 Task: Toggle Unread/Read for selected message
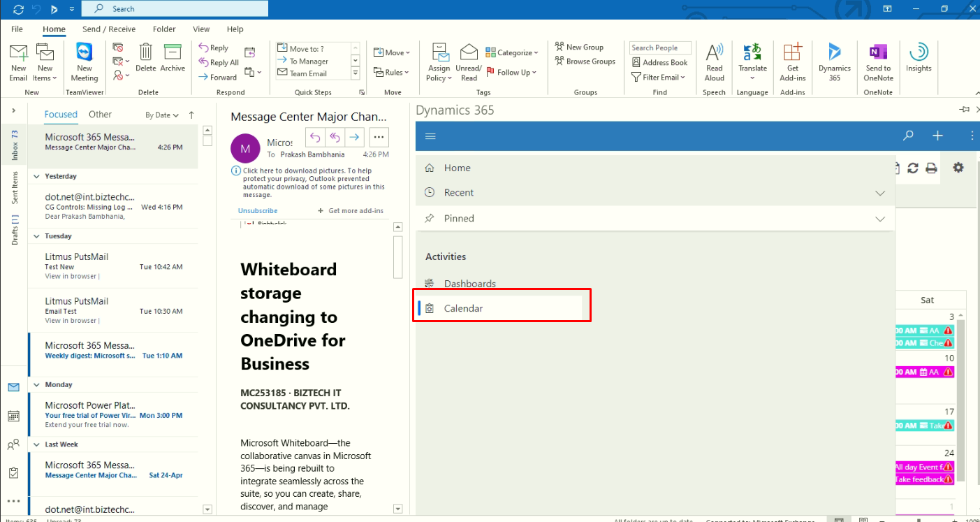(469, 62)
